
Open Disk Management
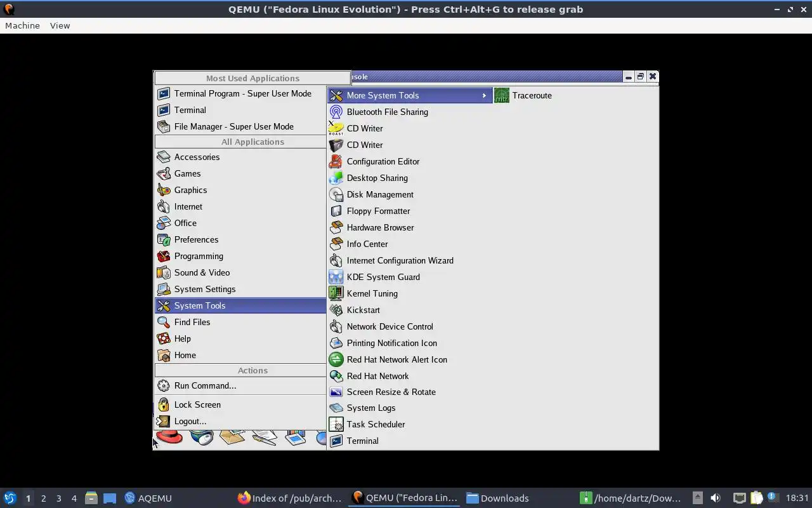tap(410, 194)
